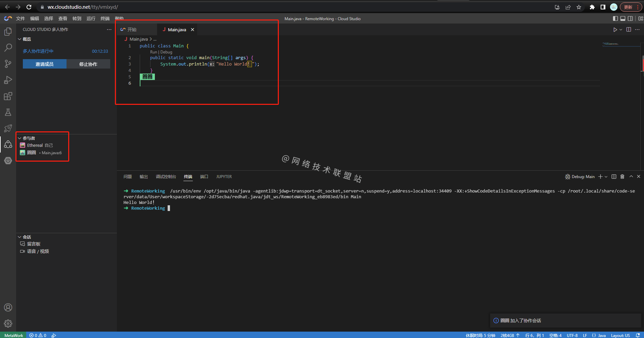
Task: Open browser extensions puzzle icon
Action: click(592, 7)
